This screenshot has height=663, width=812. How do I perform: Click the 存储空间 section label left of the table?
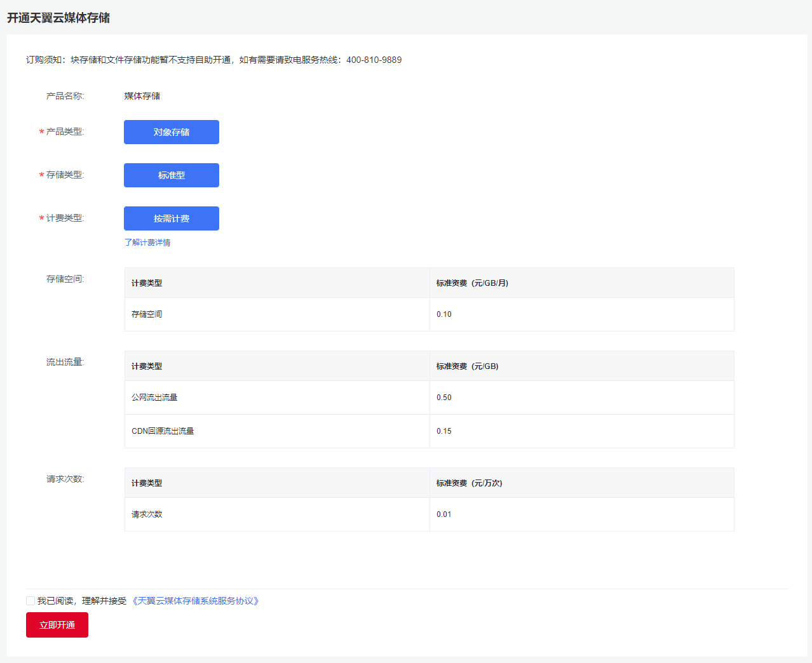[65, 279]
